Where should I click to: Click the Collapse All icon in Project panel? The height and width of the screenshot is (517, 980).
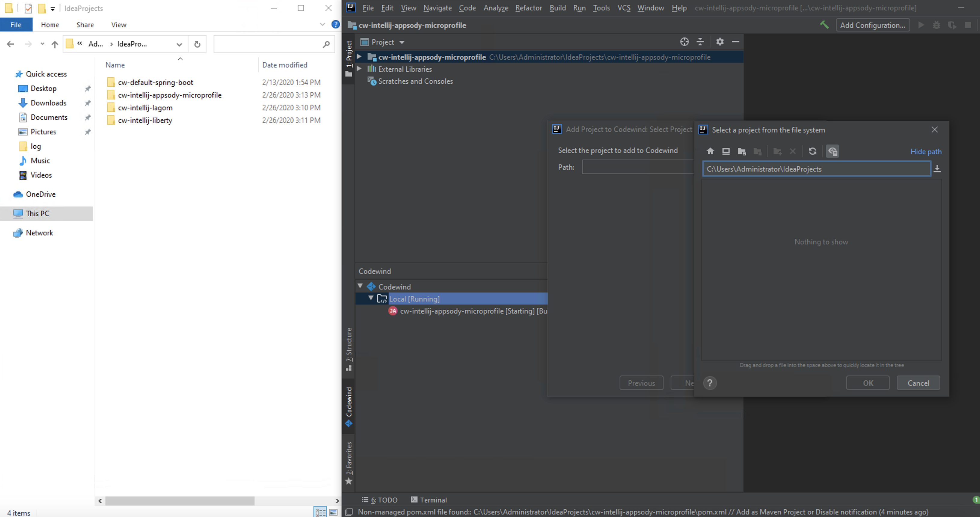(x=700, y=42)
